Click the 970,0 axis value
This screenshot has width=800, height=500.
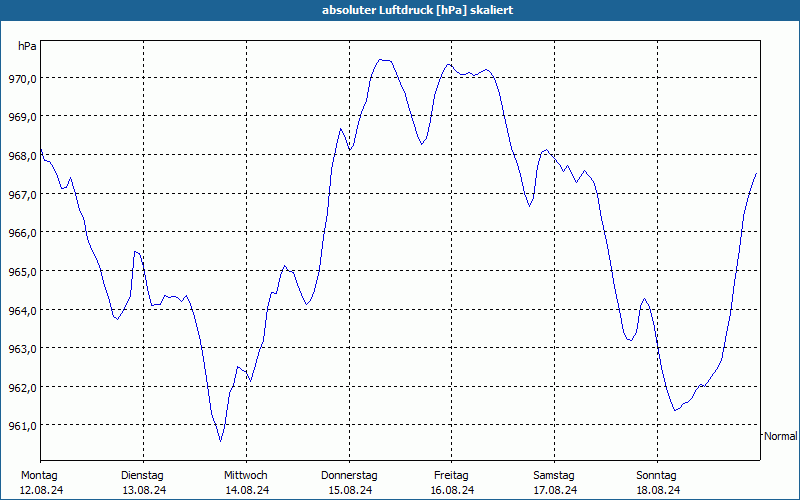coord(21,79)
